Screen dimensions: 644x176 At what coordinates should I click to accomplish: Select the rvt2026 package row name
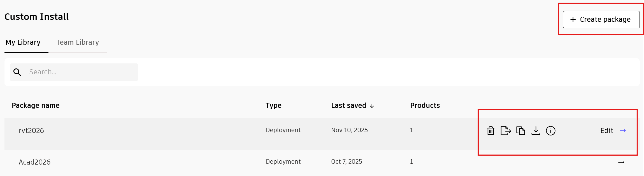(x=31, y=130)
